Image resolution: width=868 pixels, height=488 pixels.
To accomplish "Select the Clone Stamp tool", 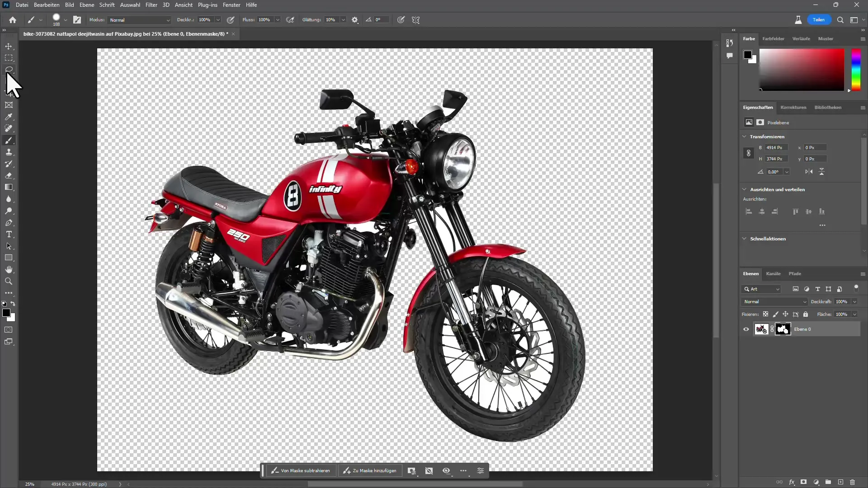I will 9,153.
